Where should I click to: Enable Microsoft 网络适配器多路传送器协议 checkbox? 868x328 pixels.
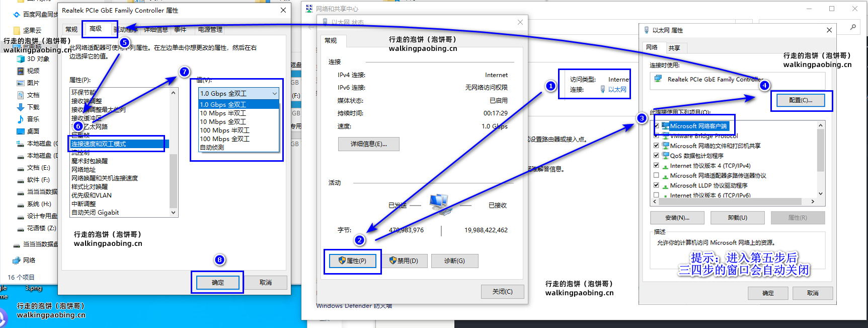(x=656, y=175)
